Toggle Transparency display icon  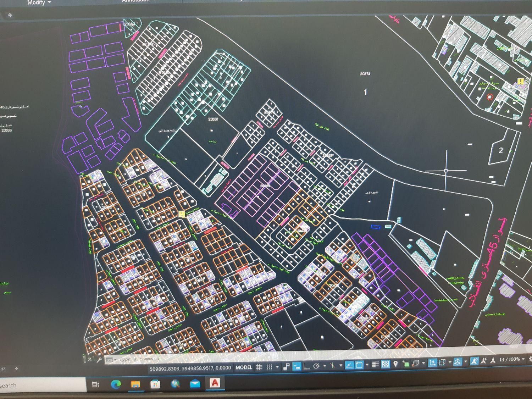coord(386,364)
